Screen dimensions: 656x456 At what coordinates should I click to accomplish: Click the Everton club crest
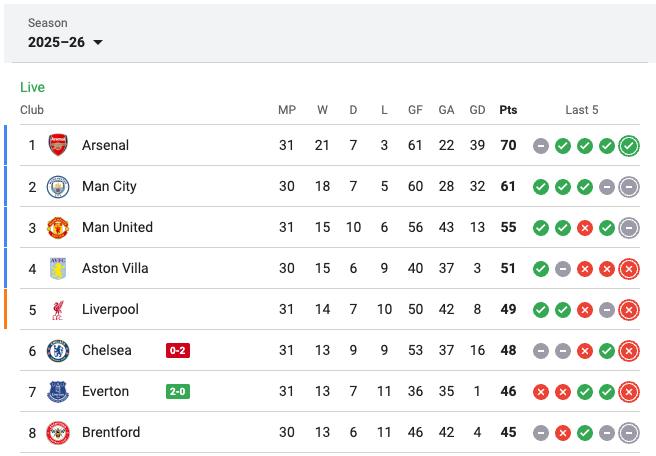(x=58, y=391)
